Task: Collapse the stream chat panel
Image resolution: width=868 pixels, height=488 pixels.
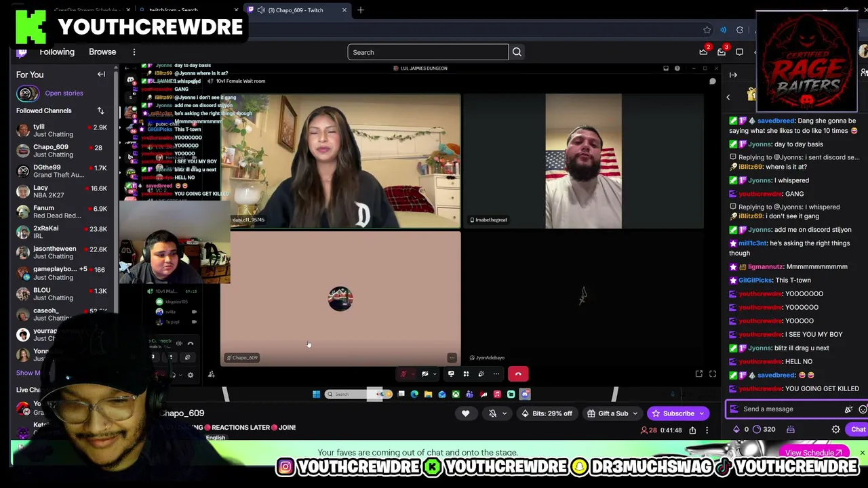Action: click(733, 75)
